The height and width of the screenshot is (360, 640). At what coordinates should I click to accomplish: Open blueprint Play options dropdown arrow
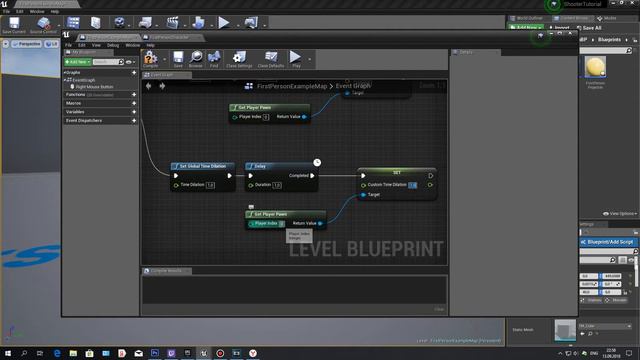tap(309, 60)
